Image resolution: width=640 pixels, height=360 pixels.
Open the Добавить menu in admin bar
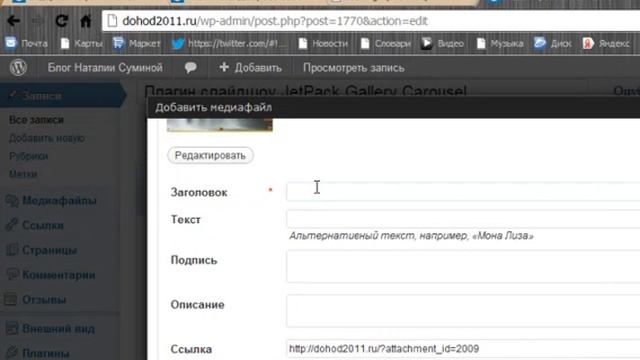click(250, 68)
